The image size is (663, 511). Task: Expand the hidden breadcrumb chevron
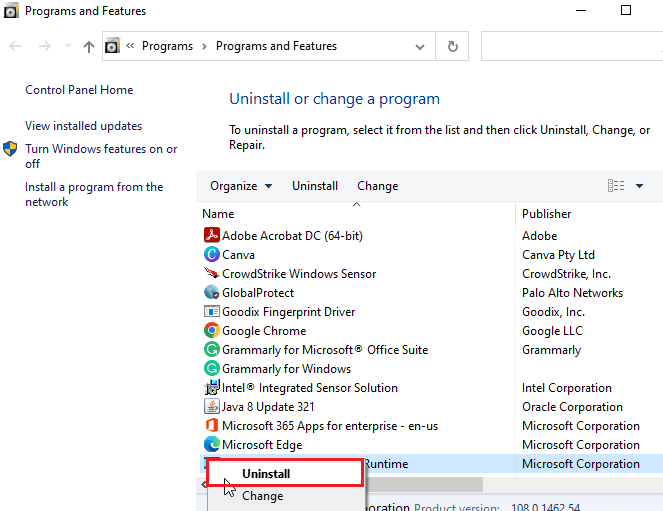pyautogui.click(x=130, y=46)
